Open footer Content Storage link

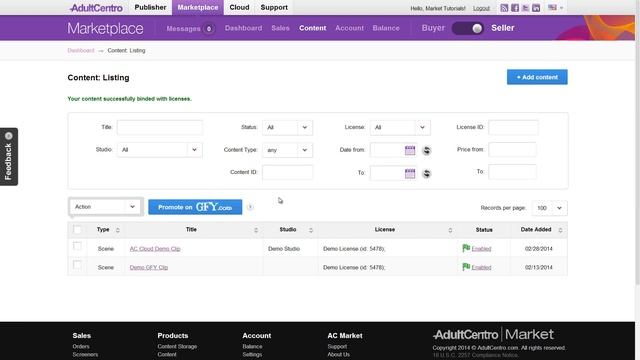click(x=177, y=347)
